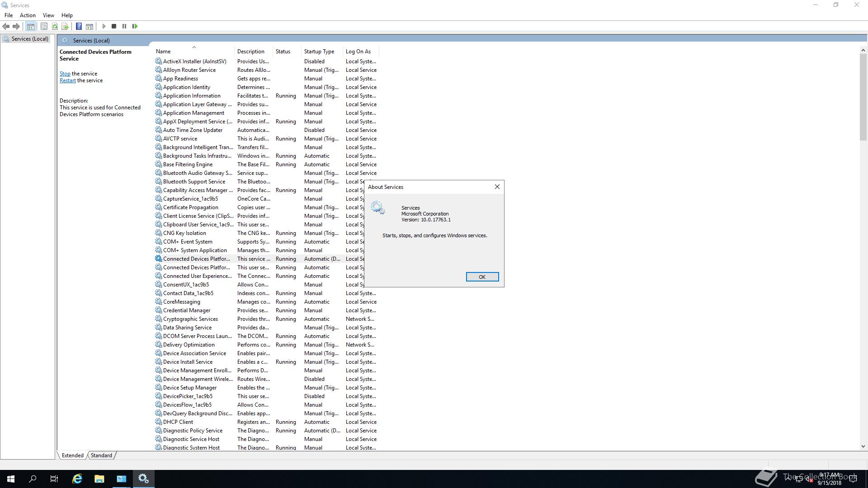Sort by the Startup Type column header

click(x=322, y=52)
